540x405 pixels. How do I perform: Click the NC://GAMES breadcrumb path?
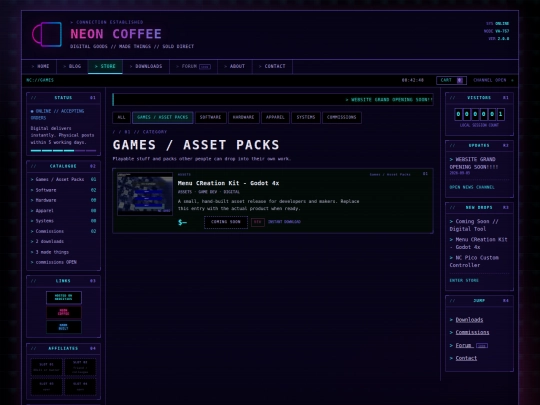click(40, 80)
